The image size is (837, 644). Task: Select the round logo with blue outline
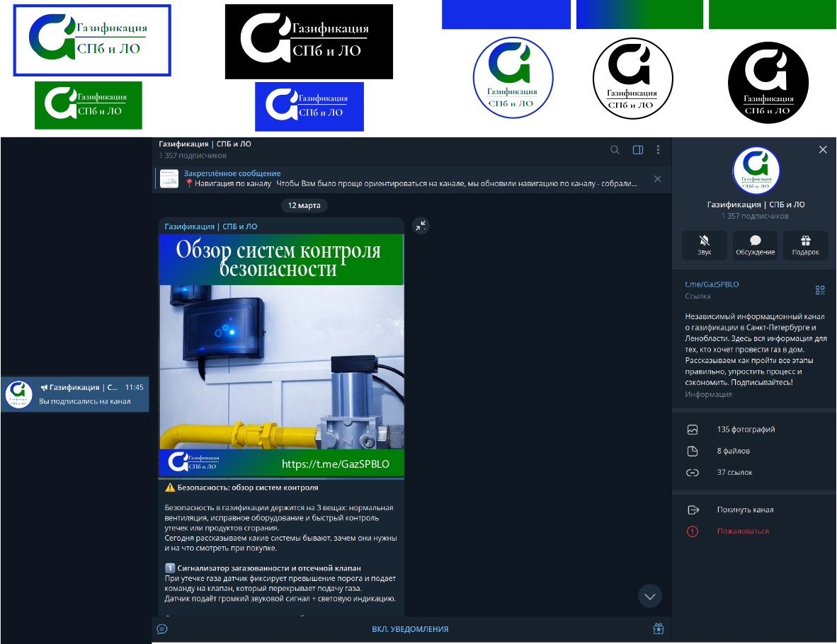coord(513,78)
